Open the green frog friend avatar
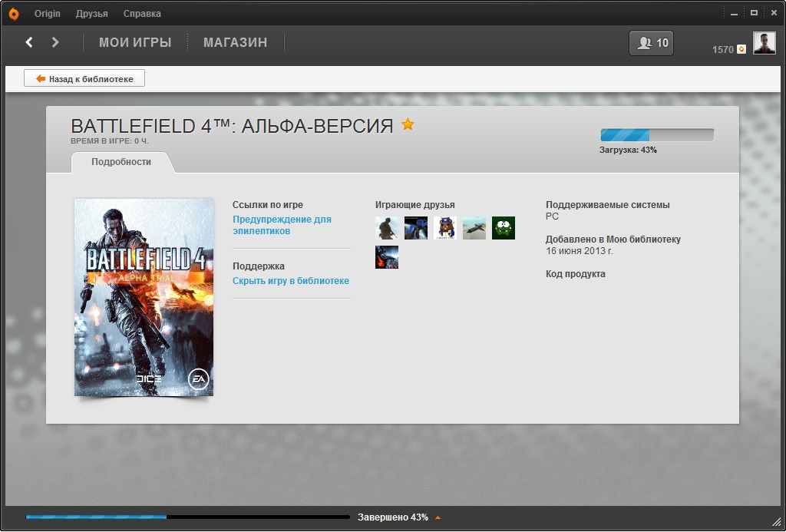Viewport: 786px width, 532px height. [504, 228]
